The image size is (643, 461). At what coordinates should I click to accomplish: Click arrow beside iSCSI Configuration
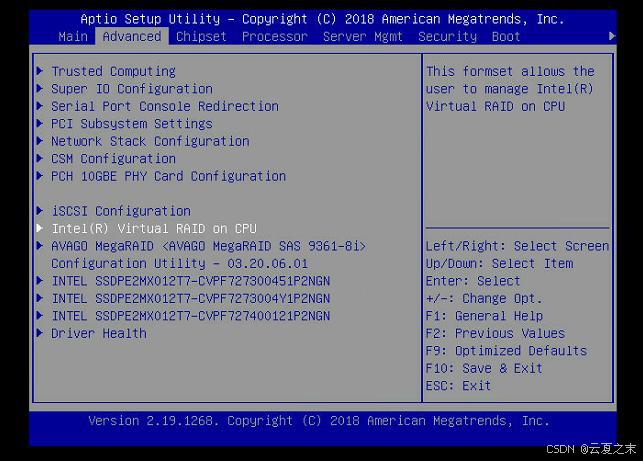pyautogui.click(x=40, y=210)
